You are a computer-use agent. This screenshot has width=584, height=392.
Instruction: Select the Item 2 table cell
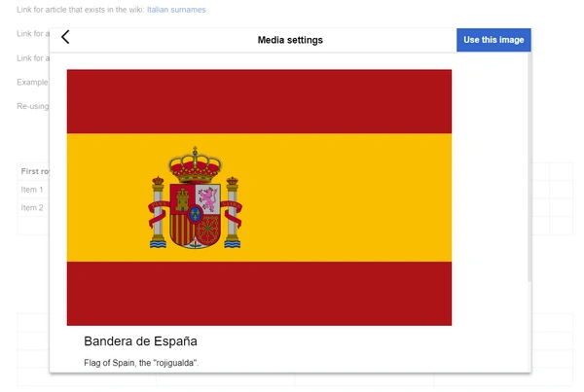tap(32, 208)
